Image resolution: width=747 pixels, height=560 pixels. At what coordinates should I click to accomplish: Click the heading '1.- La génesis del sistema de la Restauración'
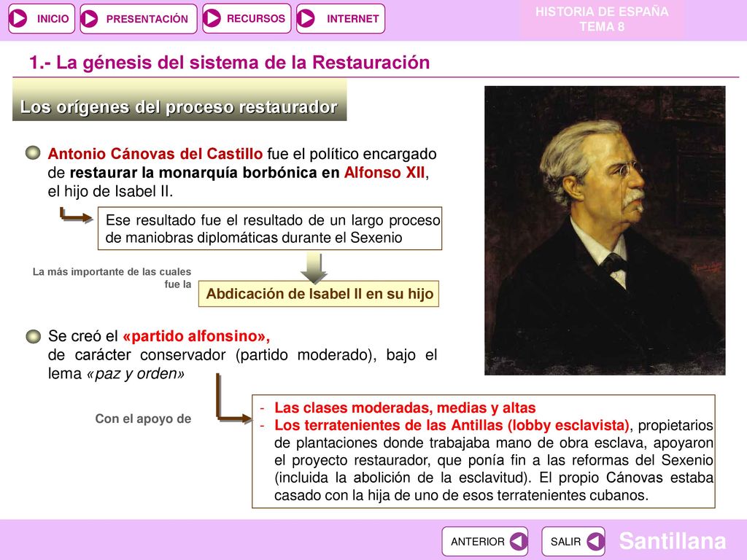(x=229, y=63)
